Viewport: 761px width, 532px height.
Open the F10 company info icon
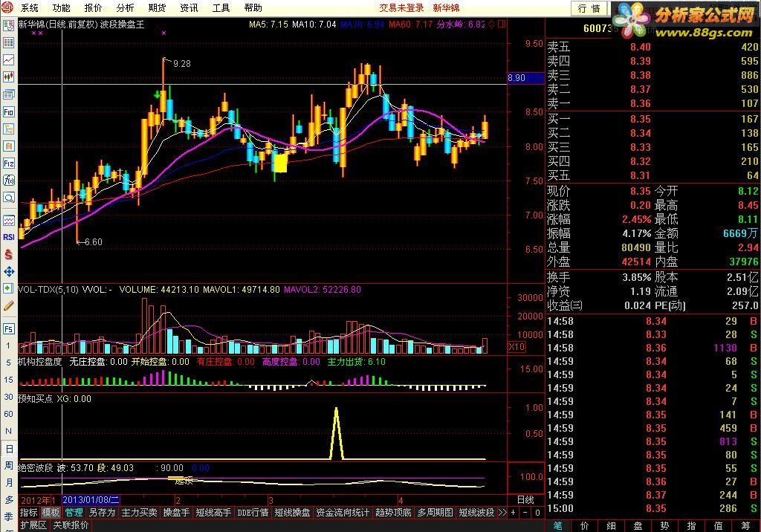8,112
